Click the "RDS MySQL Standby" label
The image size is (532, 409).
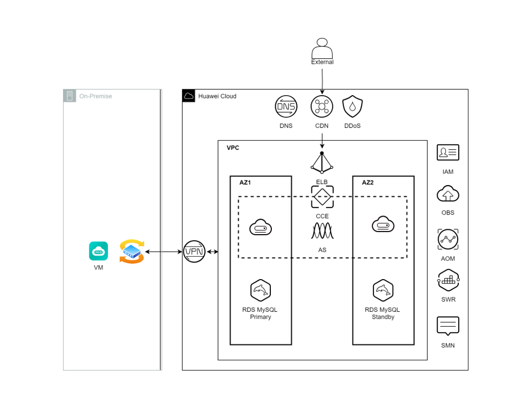coord(382,313)
